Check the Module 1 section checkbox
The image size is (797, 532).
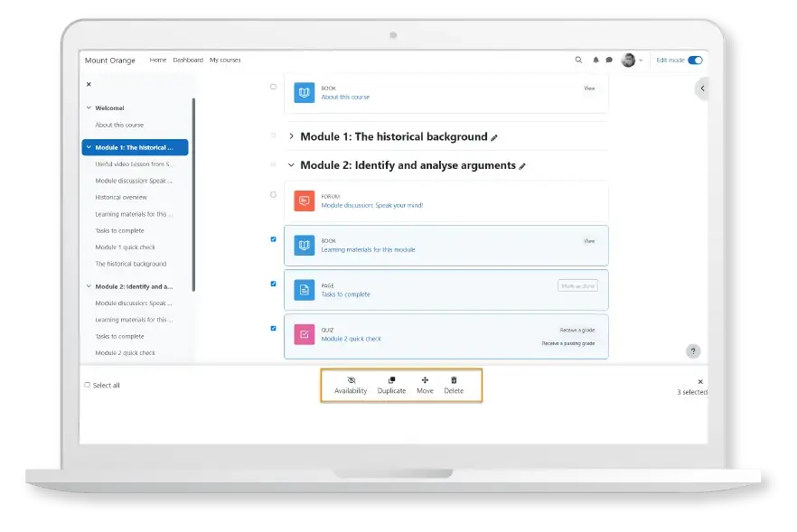point(274,135)
